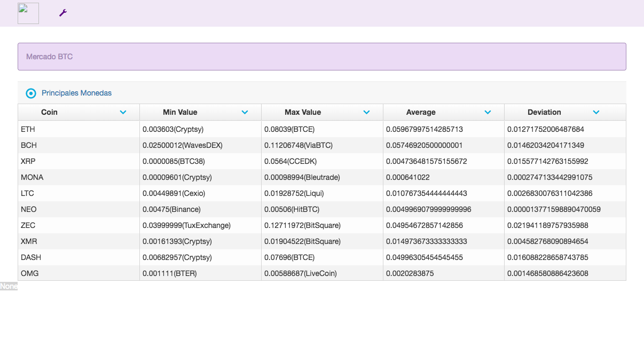Click min value 0.0000085(BTC38)

tap(174, 161)
